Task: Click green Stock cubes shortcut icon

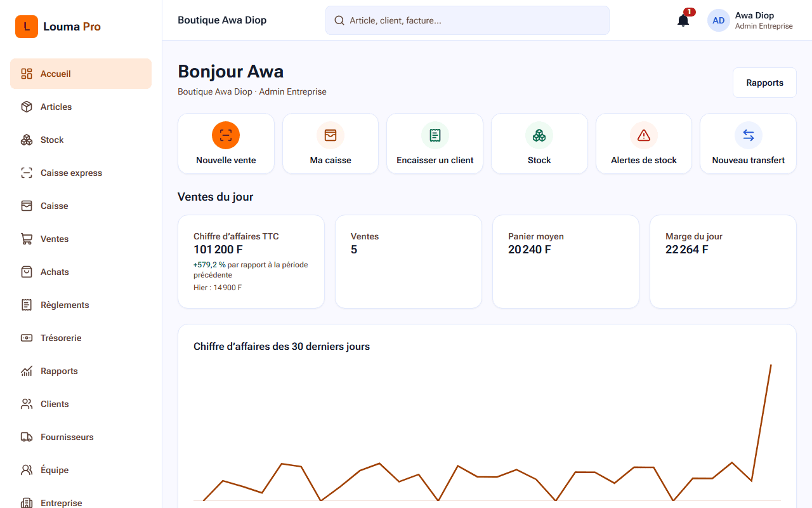Action: click(x=539, y=135)
